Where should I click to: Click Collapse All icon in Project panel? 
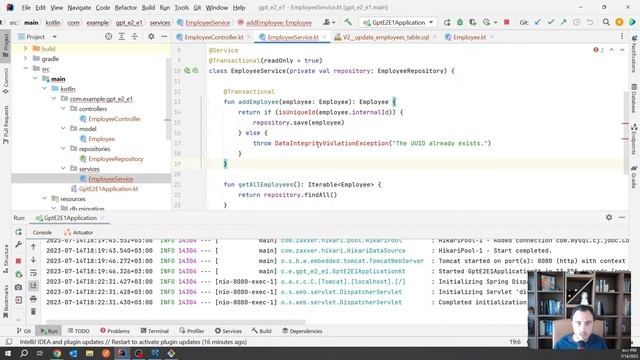click(135, 37)
